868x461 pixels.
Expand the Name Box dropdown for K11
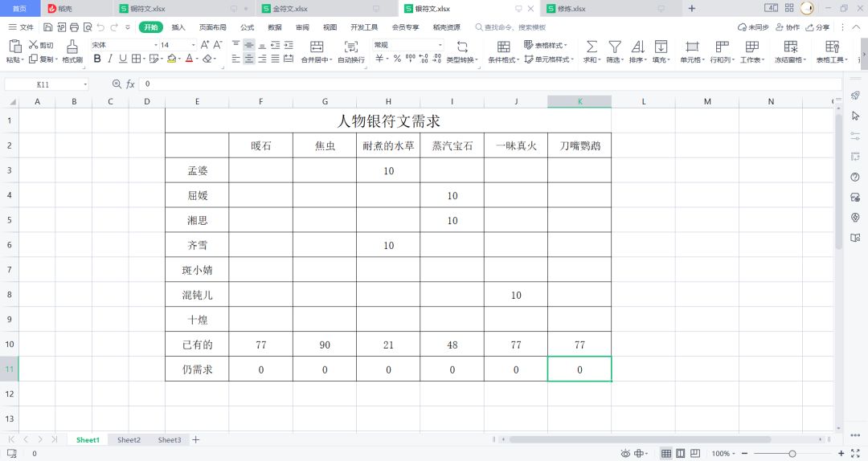tap(85, 84)
